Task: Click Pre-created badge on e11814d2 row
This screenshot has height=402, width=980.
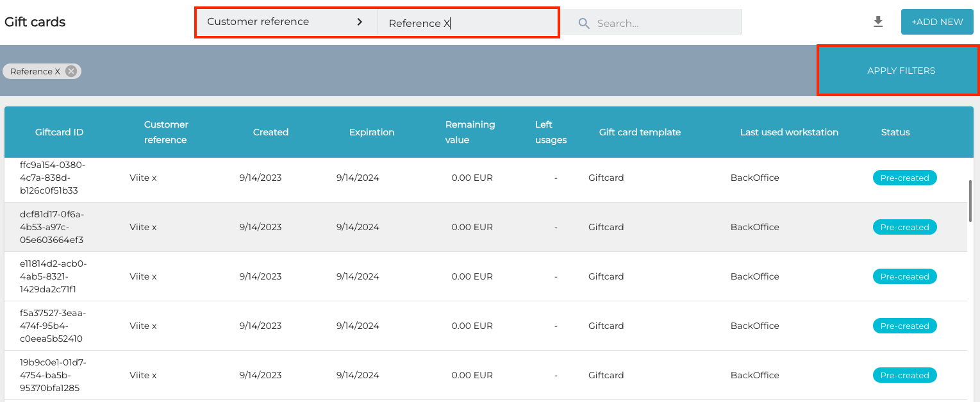Action: (904, 276)
